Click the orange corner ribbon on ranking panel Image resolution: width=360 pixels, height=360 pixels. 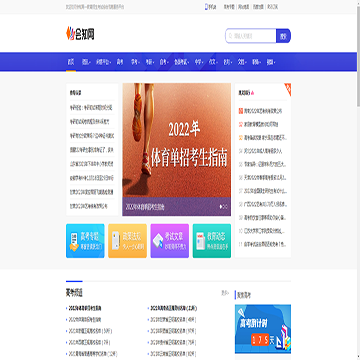coord(288,88)
